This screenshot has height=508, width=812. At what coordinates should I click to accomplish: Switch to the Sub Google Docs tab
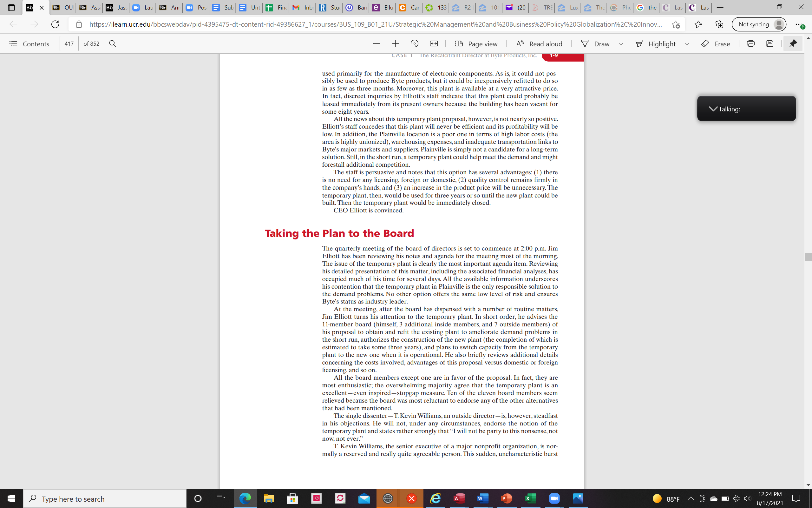tap(223, 7)
